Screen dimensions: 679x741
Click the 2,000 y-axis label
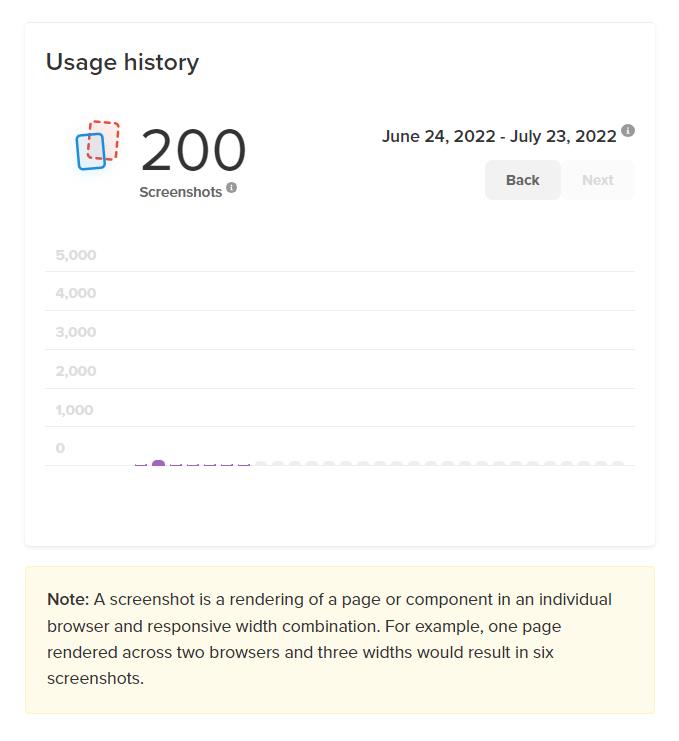pyautogui.click(x=76, y=371)
